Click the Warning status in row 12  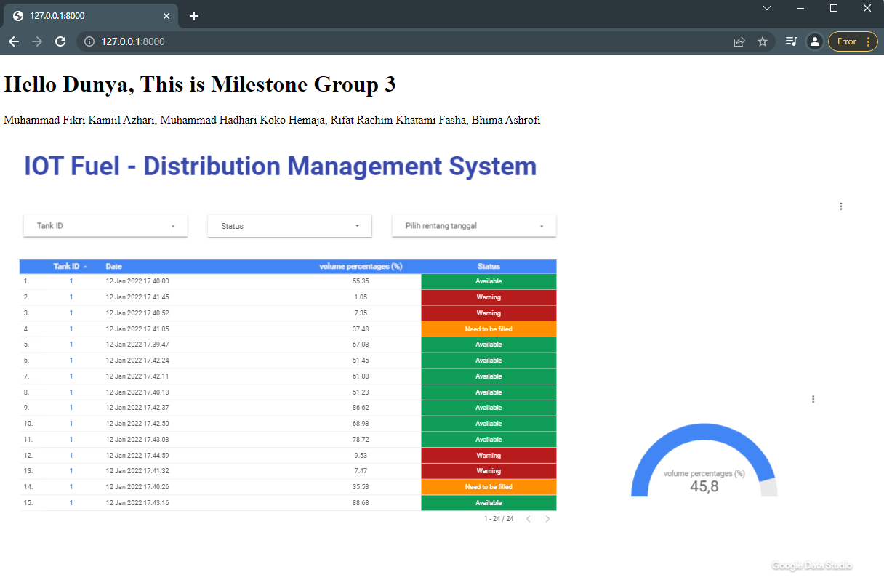[x=489, y=456]
